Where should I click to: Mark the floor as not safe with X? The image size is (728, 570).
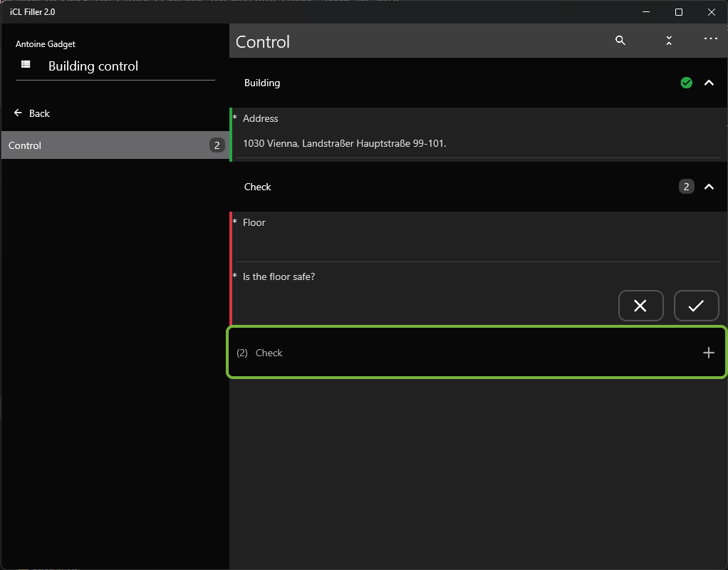pyautogui.click(x=640, y=306)
